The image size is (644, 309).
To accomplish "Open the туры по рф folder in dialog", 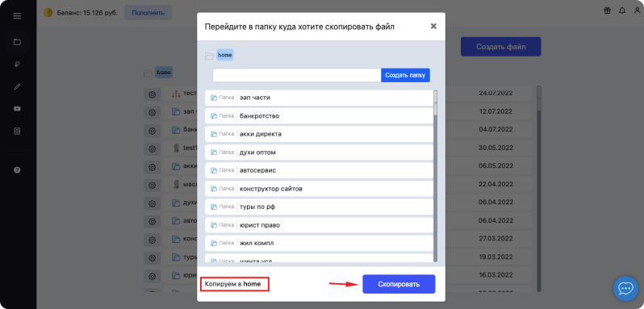I will 319,207.
